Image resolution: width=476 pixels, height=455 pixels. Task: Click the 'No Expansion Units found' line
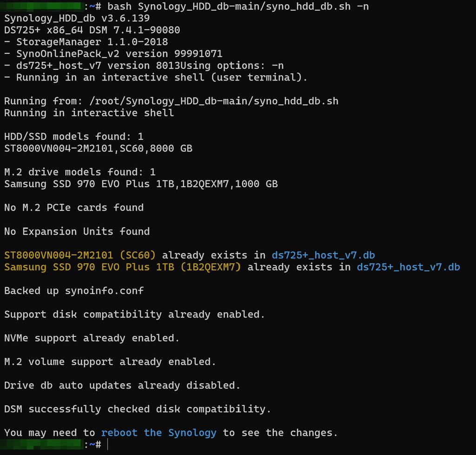pos(77,231)
